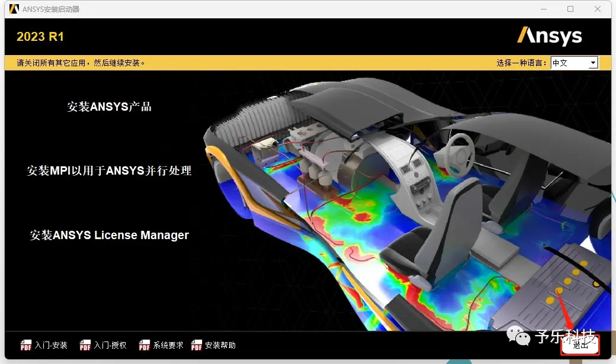
Task: Click the 2023 R1 version text
Action: tap(40, 37)
